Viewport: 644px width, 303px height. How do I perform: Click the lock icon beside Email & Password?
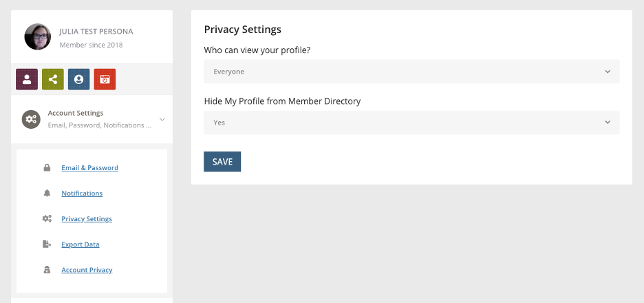(47, 168)
